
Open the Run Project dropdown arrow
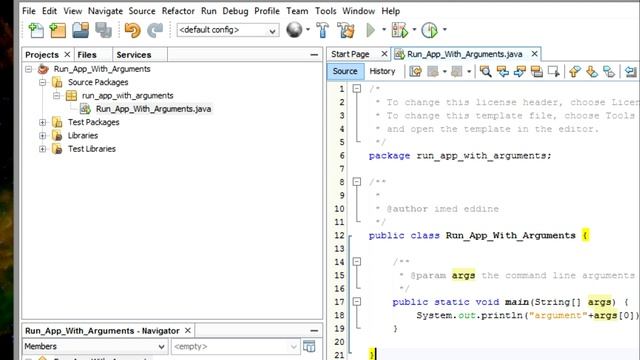coord(384,29)
